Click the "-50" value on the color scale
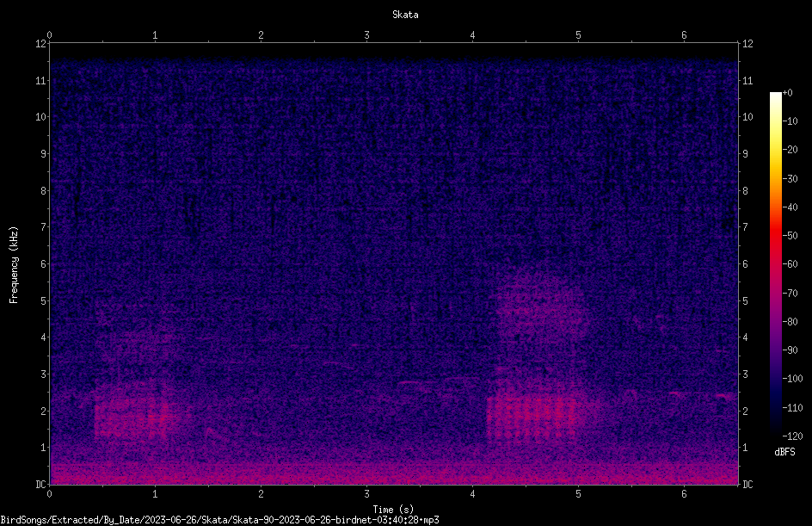Screen dimensions: 812x526 point(790,236)
